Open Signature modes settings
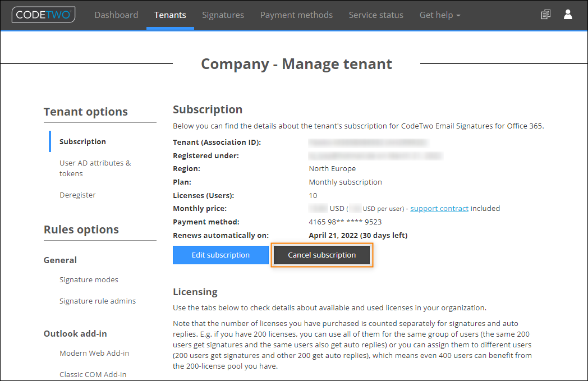This screenshot has height=381, width=588. [x=89, y=280]
